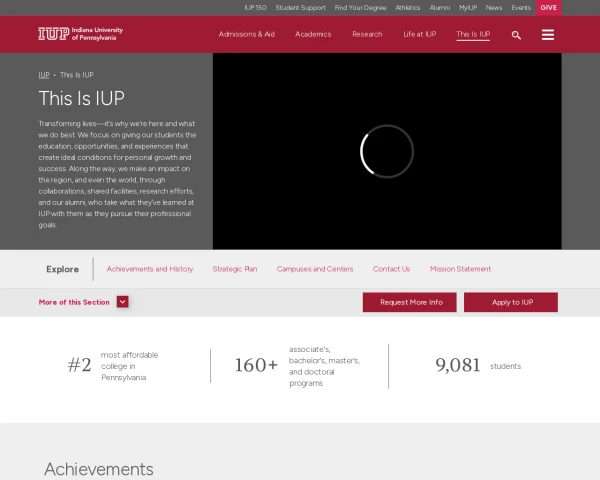Click the IUP logo in header
This screenshot has width=600, height=480.
[80, 34]
